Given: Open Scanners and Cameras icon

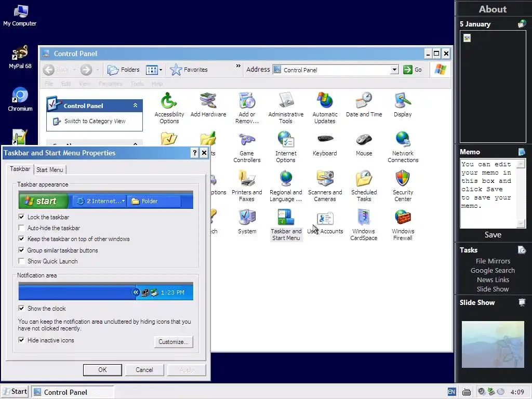Looking at the screenshot, I should click(325, 186).
